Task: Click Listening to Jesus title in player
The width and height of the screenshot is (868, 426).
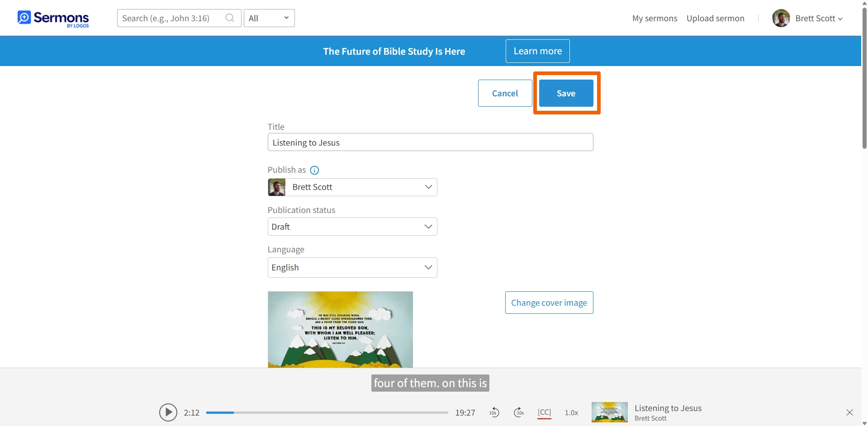Action: tap(668, 408)
